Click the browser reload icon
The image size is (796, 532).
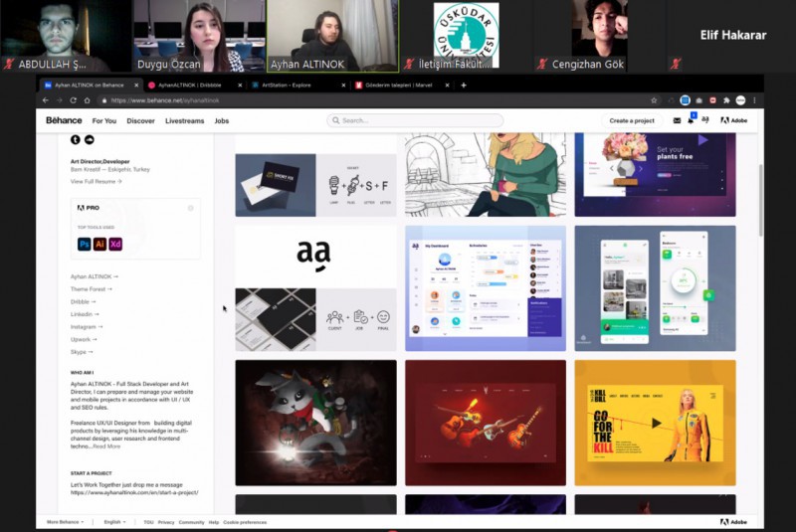(73, 100)
